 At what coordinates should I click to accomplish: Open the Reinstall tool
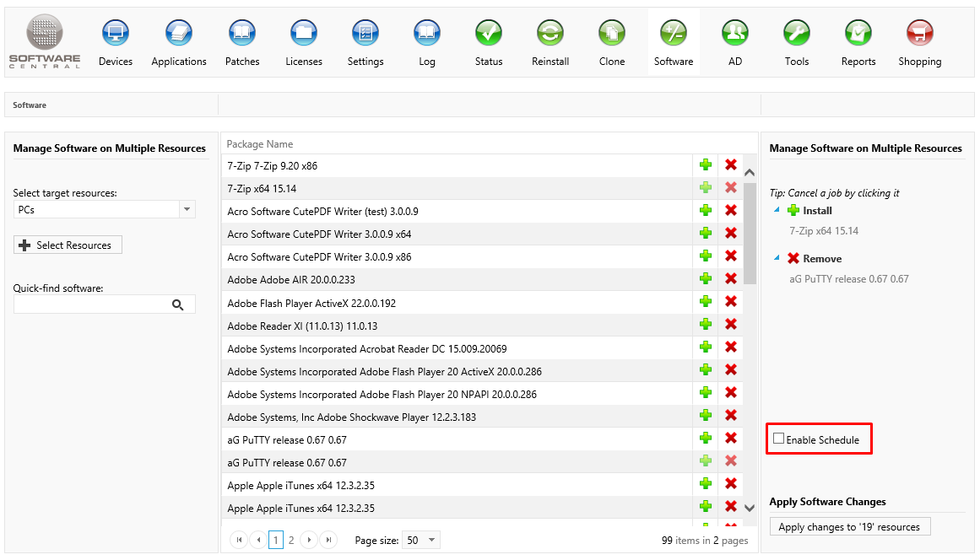click(x=550, y=34)
